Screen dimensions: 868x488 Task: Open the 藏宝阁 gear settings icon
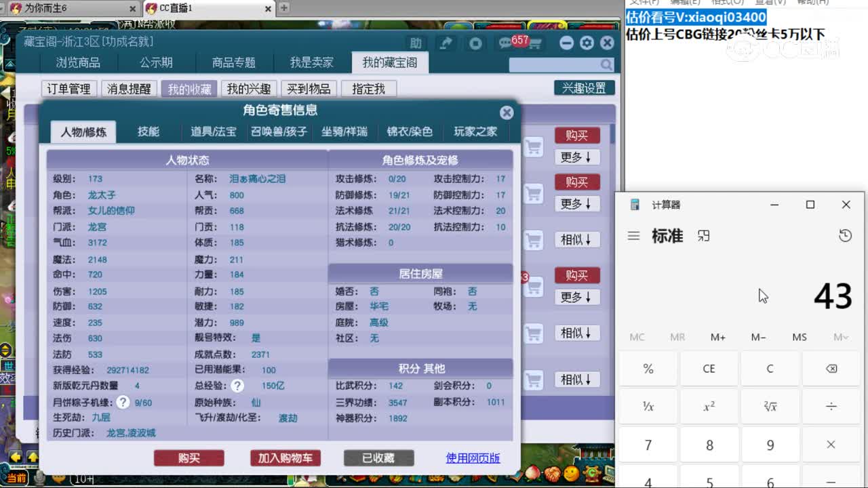tap(587, 42)
